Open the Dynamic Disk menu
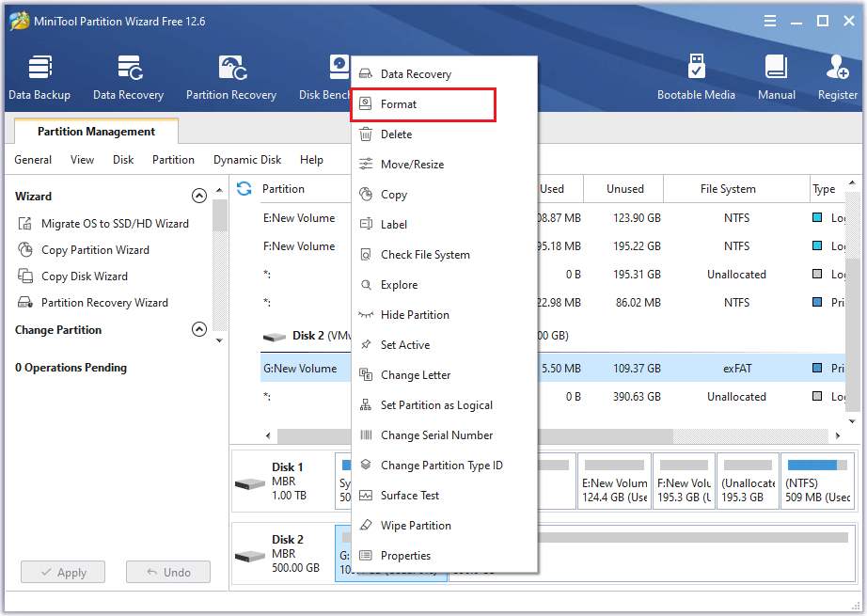This screenshot has height=616, width=867. pos(247,160)
